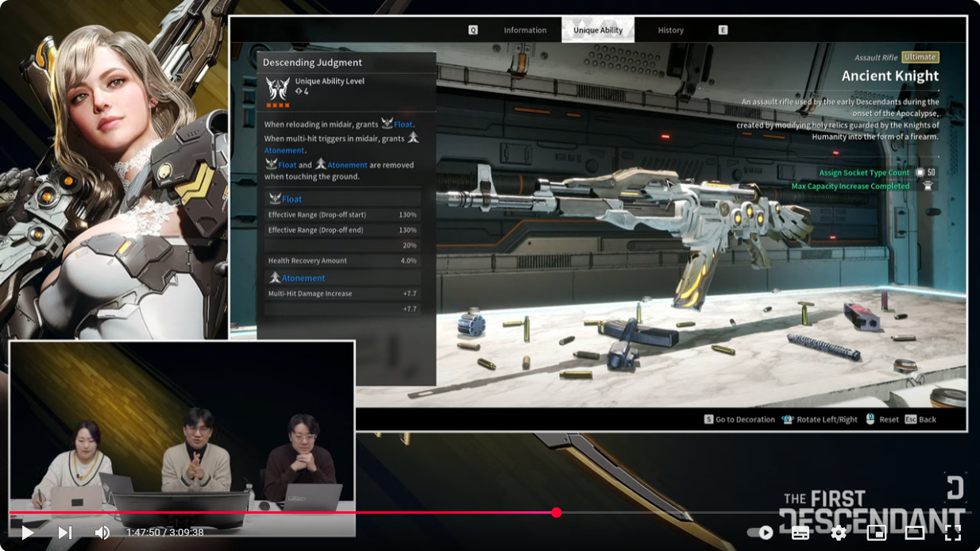980x551 pixels.
Task: Click the Unique Ability Level label
Action: 330,81
